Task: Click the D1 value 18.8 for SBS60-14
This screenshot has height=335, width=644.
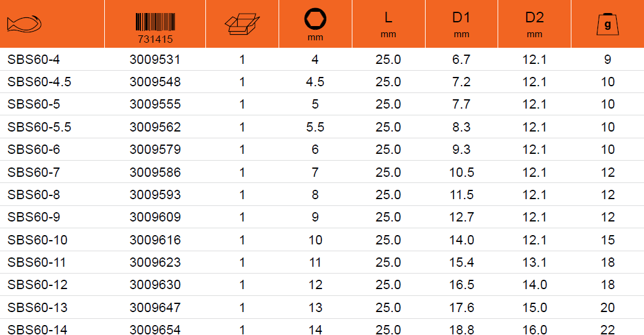Action: (462, 329)
